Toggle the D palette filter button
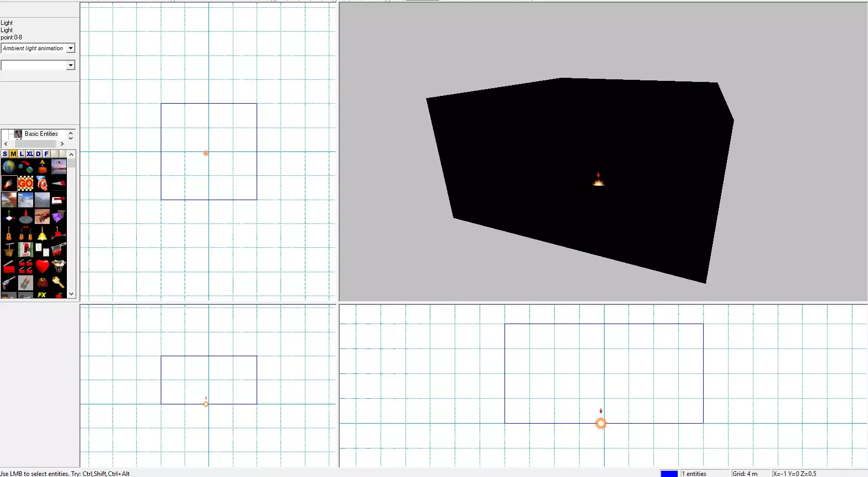Screen dimensions: 868x477 pos(38,154)
